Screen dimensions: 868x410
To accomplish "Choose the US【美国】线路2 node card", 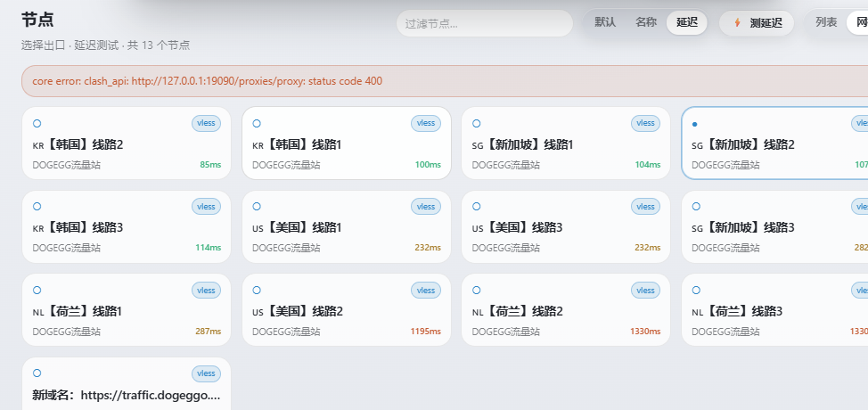I will point(347,310).
